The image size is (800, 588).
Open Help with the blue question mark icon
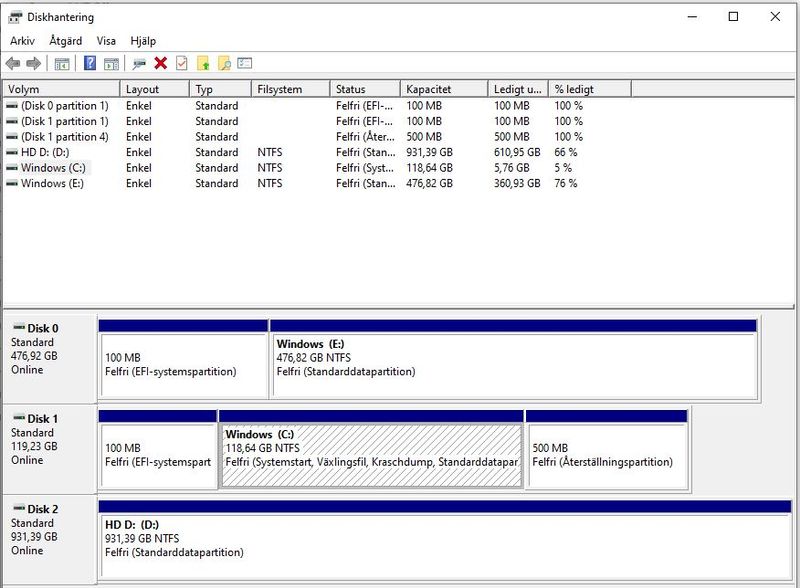pyautogui.click(x=90, y=63)
